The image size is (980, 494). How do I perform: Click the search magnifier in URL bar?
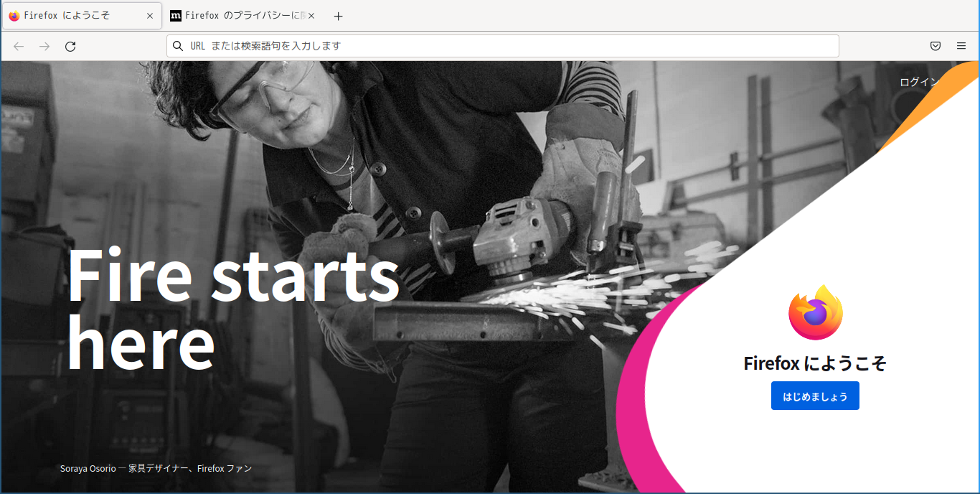178,46
